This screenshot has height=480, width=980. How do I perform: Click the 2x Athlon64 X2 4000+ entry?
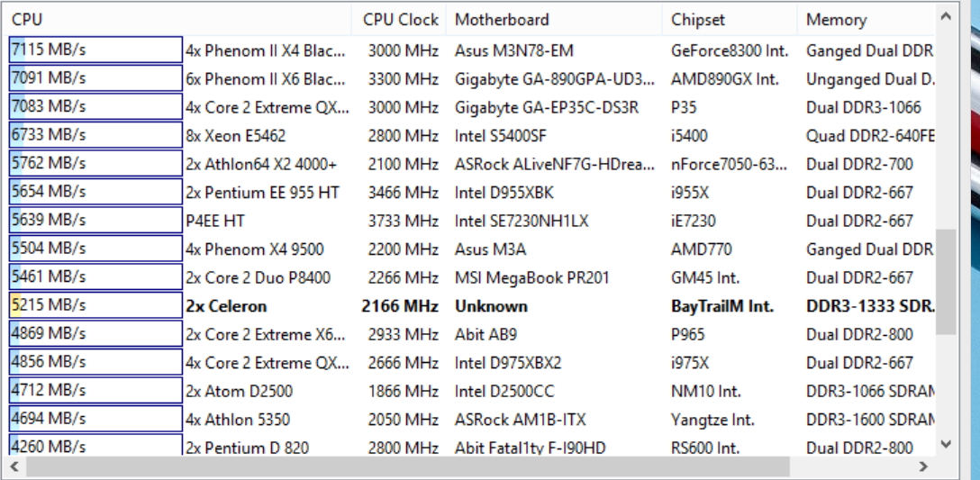pyautogui.click(x=260, y=165)
